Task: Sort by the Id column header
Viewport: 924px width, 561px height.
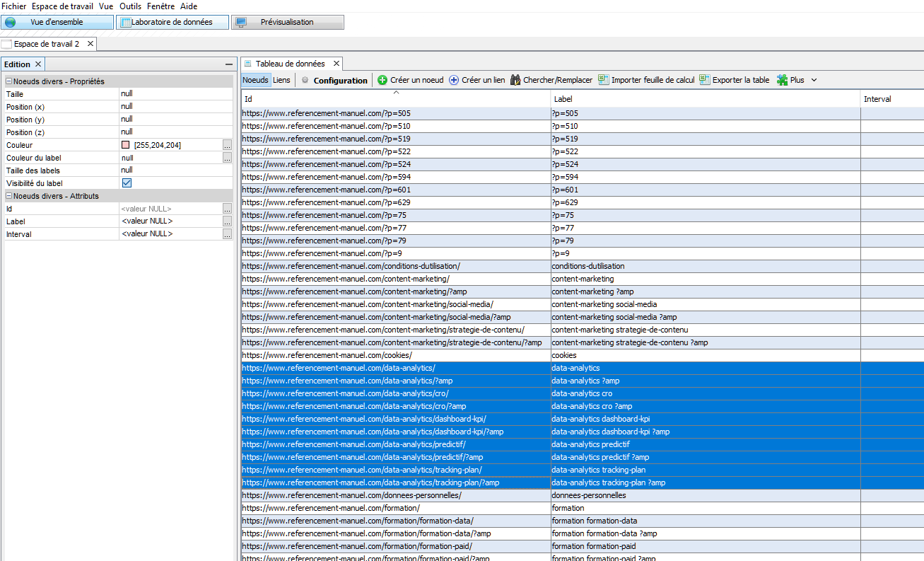Action: 396,99
